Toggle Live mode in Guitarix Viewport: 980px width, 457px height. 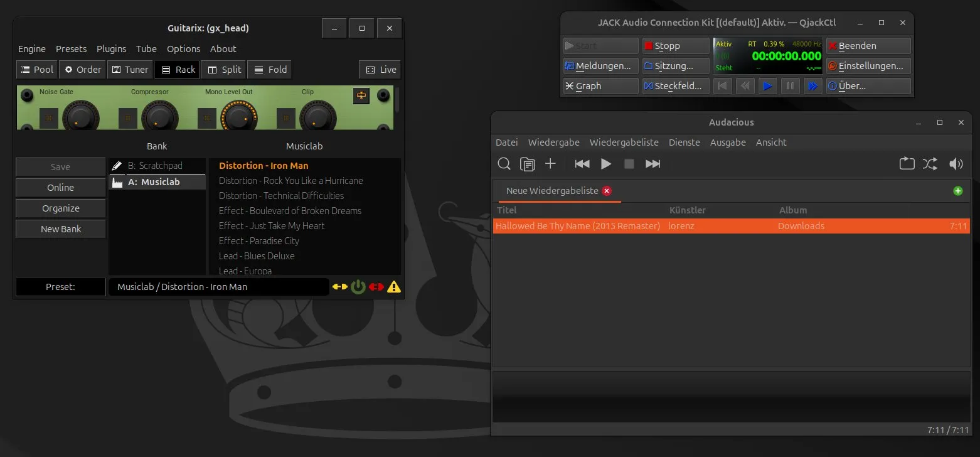click(x=380, y=70)
